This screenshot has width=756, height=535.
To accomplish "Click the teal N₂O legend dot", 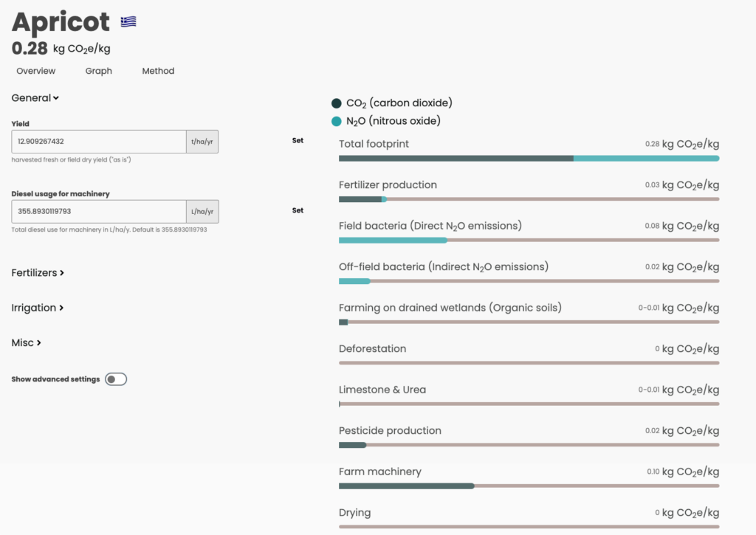I will pos(337,121).
